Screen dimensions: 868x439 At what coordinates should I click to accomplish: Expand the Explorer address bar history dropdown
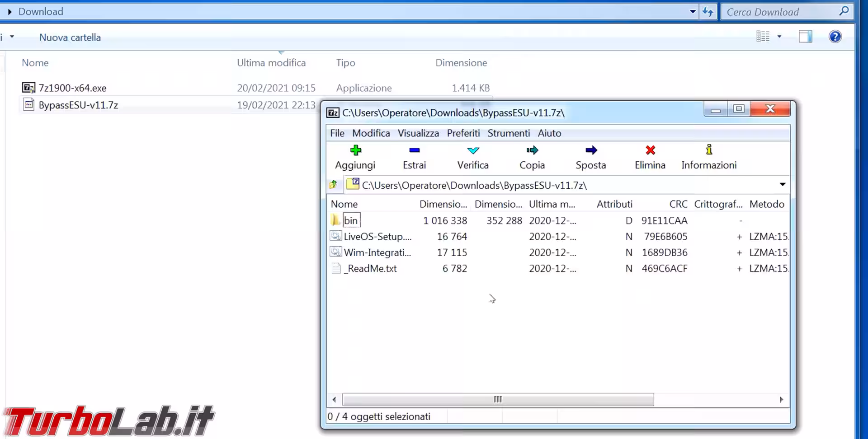point(692,12)
